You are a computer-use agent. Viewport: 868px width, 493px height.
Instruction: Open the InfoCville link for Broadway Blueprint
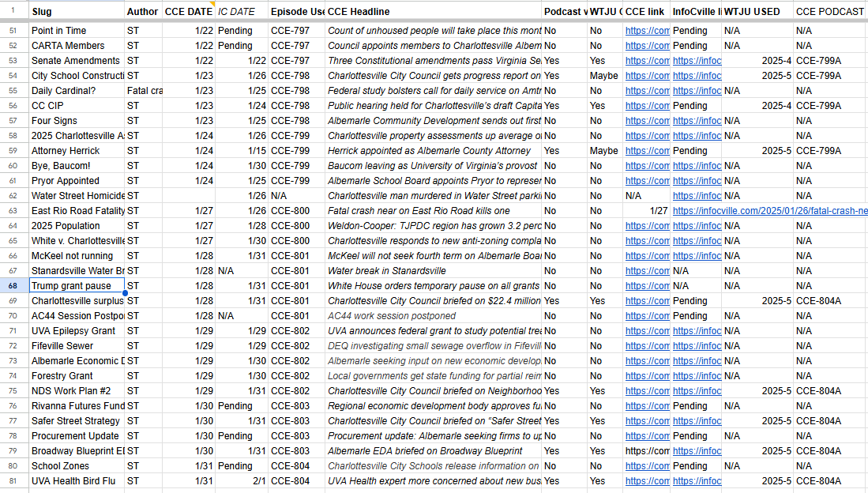click(x=697, y=451)
